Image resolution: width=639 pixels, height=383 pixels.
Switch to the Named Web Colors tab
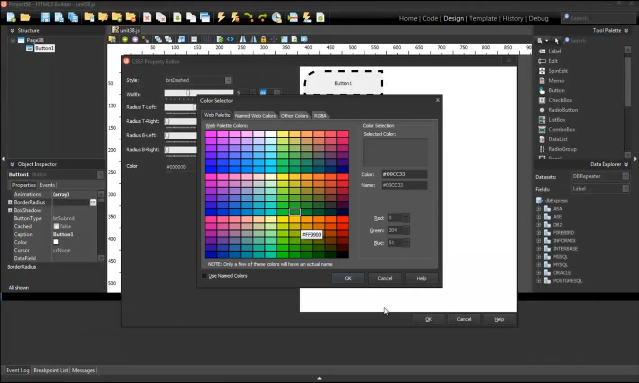255,116
